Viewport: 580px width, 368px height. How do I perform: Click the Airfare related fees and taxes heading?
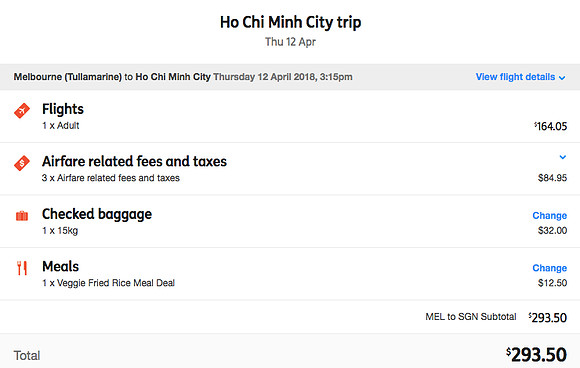click(134, 162)
